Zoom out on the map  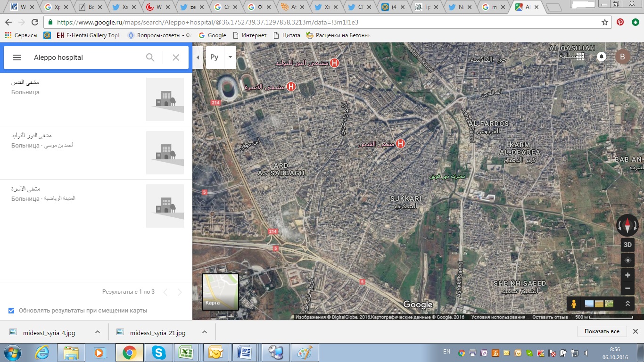pos(627,288)
